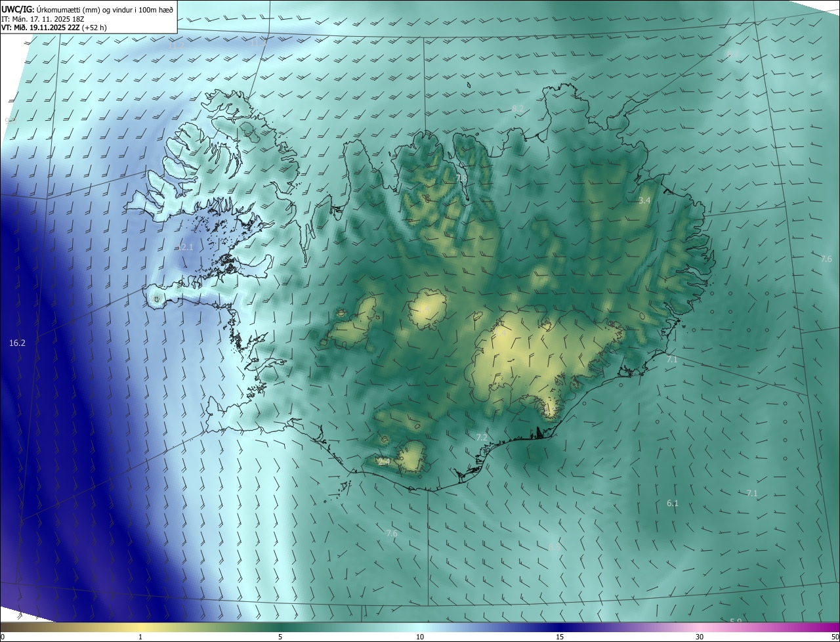Click the 16.2 value label on the map
Screen dimensions: 840x642
(x=18, y=343)
